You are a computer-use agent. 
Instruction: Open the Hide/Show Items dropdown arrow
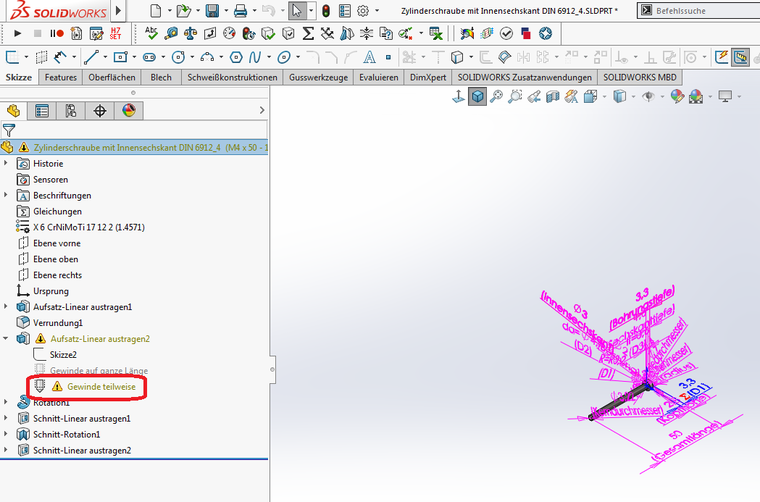tap(662, 97)
